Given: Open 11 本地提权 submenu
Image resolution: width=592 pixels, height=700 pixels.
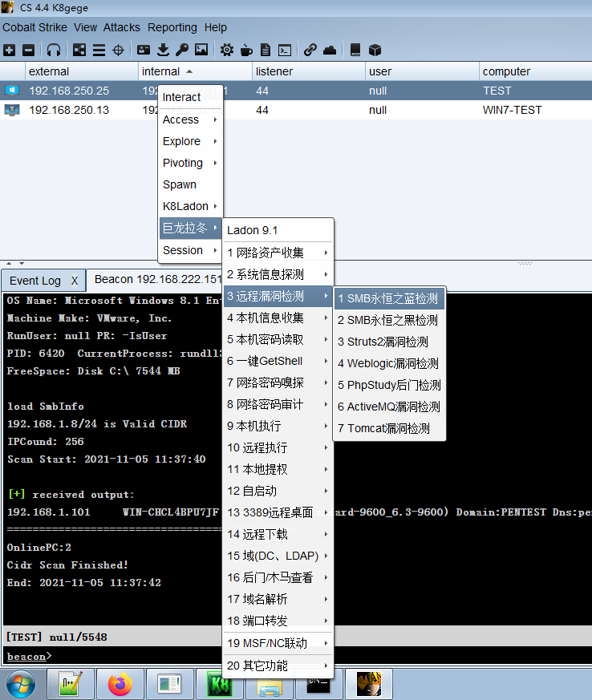Looking at the screenshot, I should click(278, 469).
